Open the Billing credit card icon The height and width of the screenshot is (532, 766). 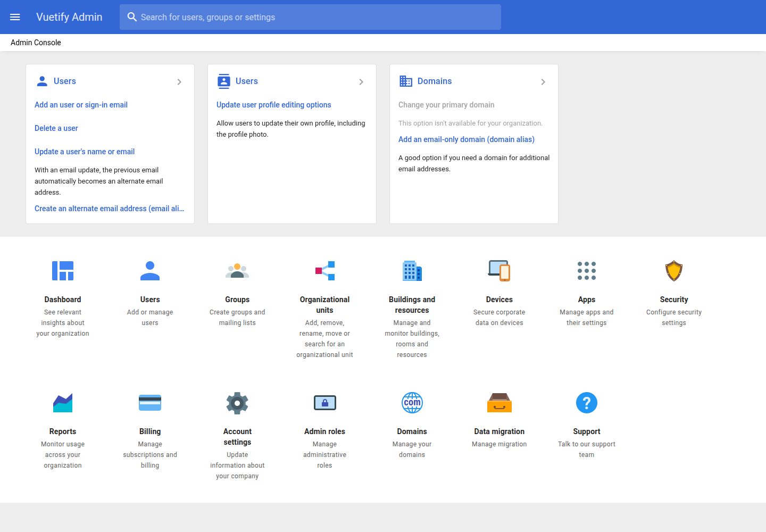[x=150, y=403]
